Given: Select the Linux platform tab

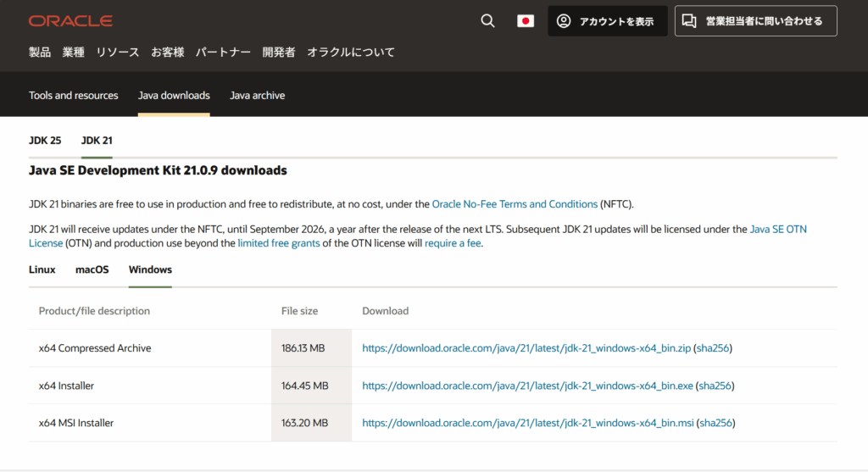Looking at the screenshot, I should [42, 270].
